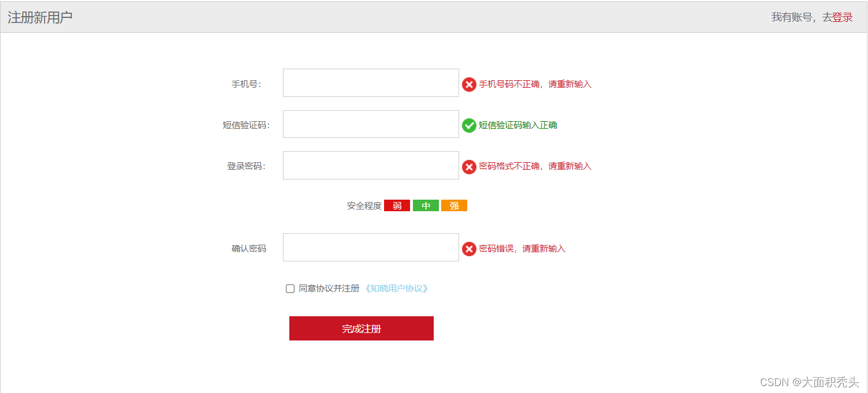868x393 pixels.
Task: Click the error icon next to 密码格式不正确
Action: click(x=469, y=167)
